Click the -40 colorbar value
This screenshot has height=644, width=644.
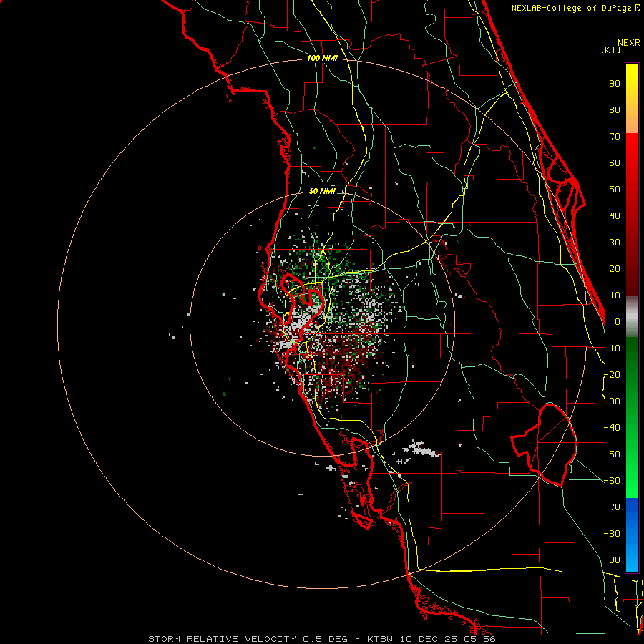pos(612,428)
